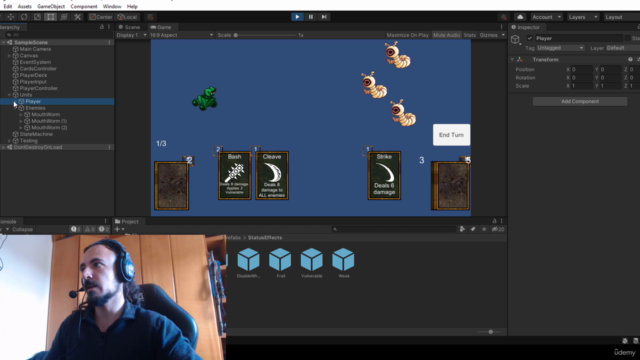Click the Pause button

[311, 17]
